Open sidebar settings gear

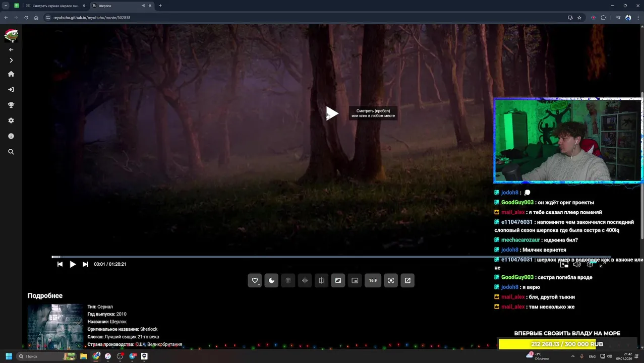[11, 120]
